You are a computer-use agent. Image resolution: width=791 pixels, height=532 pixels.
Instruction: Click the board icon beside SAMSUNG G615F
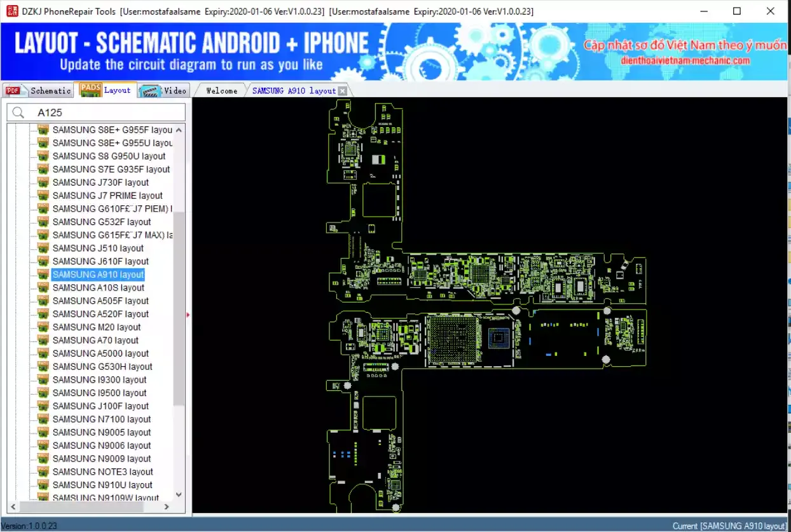(x=43, y=235)
